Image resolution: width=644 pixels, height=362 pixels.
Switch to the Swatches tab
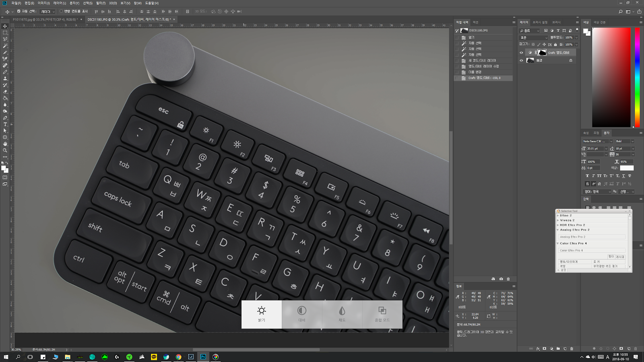tap(600, 23)
